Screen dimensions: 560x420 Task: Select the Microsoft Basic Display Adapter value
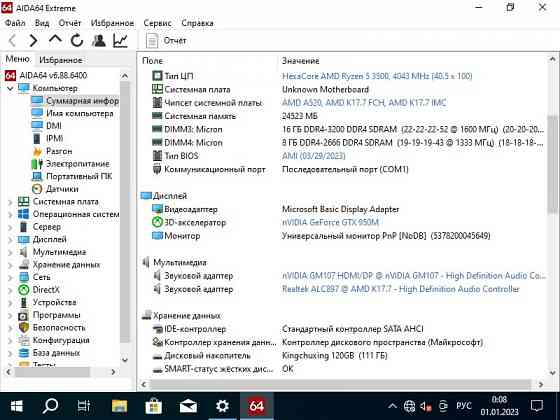(340, 209)
